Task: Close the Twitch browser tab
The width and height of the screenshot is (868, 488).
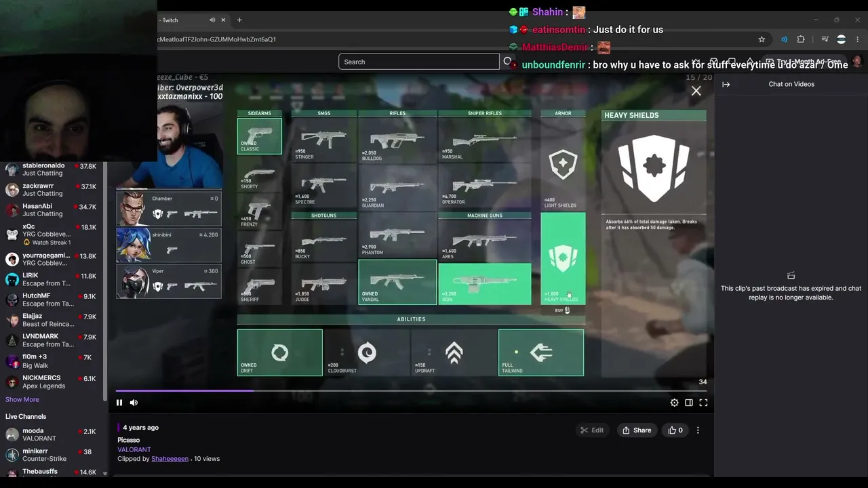Action: coord(223,20)
